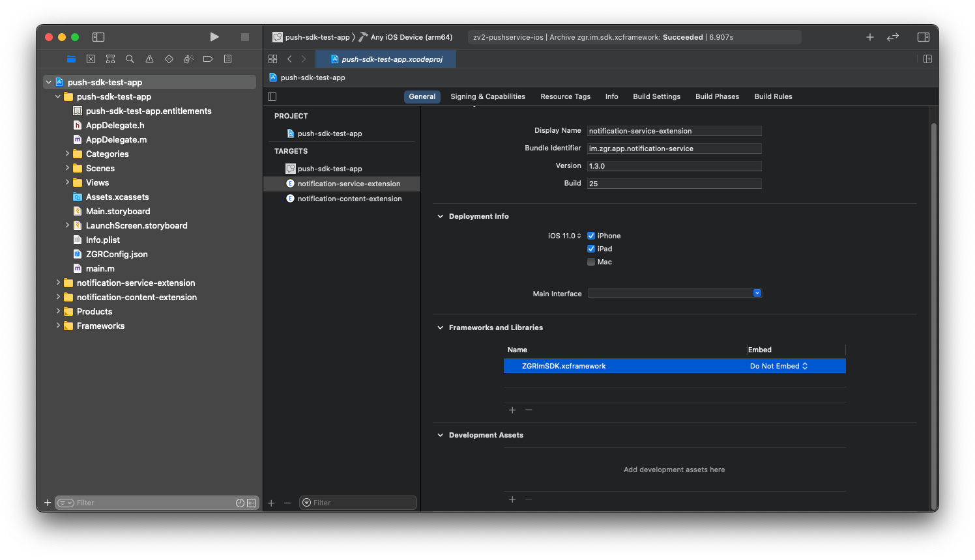Open the Build Phases tab

717,97
